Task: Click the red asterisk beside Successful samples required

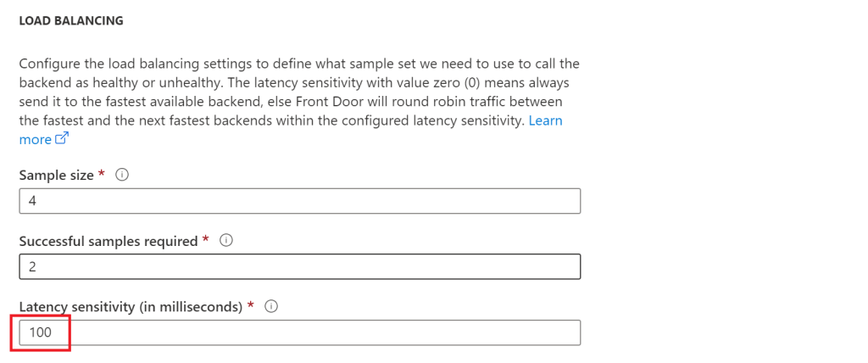Action: (206, 240)
